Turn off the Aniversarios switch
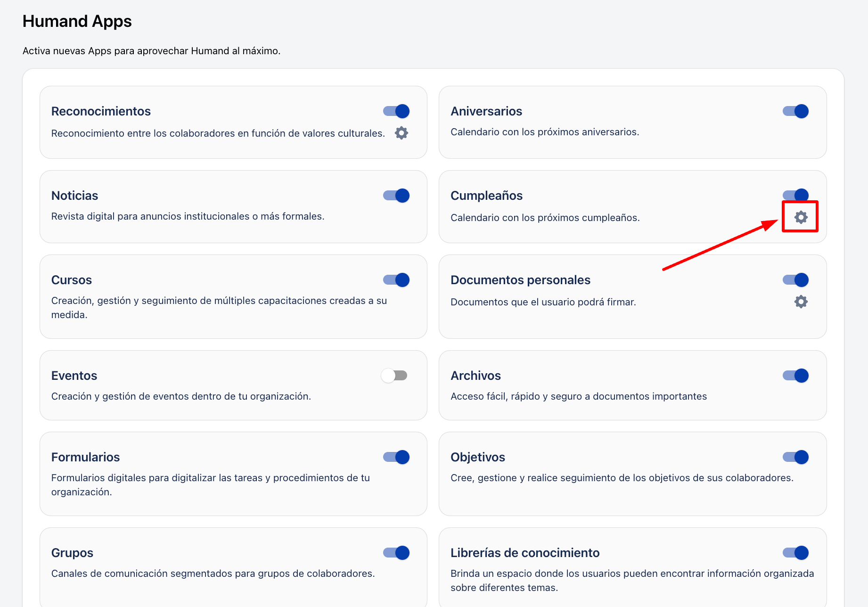Image resolution: width=868 pixels, height=607 pixels. (x=795, y=111)
